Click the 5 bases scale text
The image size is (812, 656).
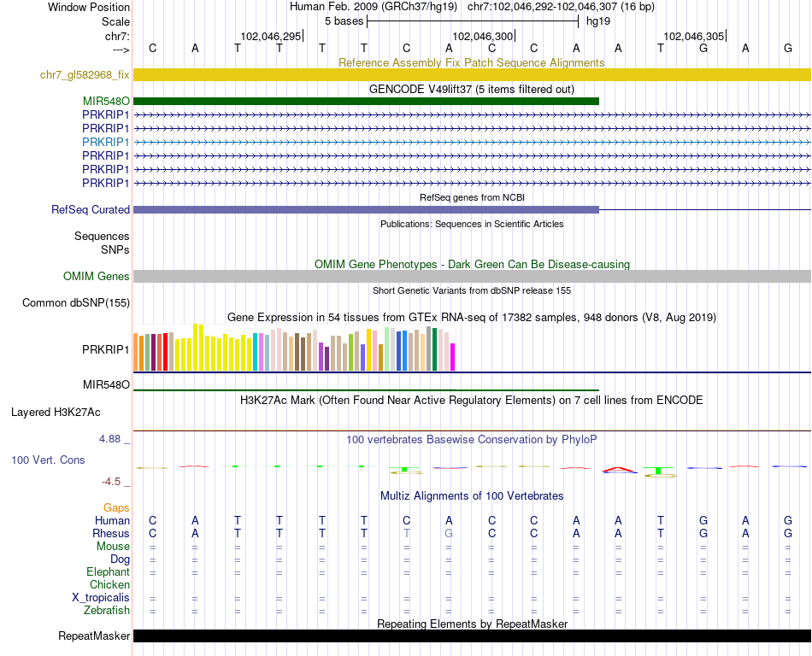pyautogui.click(x=344, y=21)
